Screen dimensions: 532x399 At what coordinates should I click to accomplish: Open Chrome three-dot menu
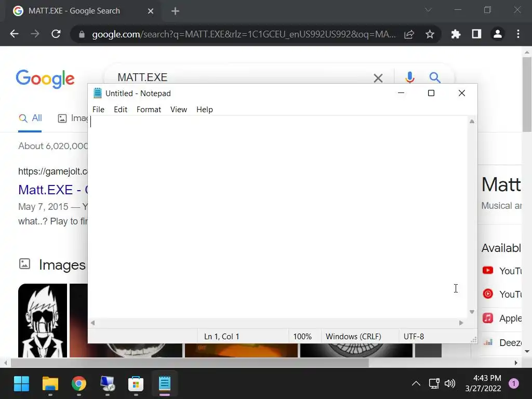pyautogui.click(x=518, y=34)
